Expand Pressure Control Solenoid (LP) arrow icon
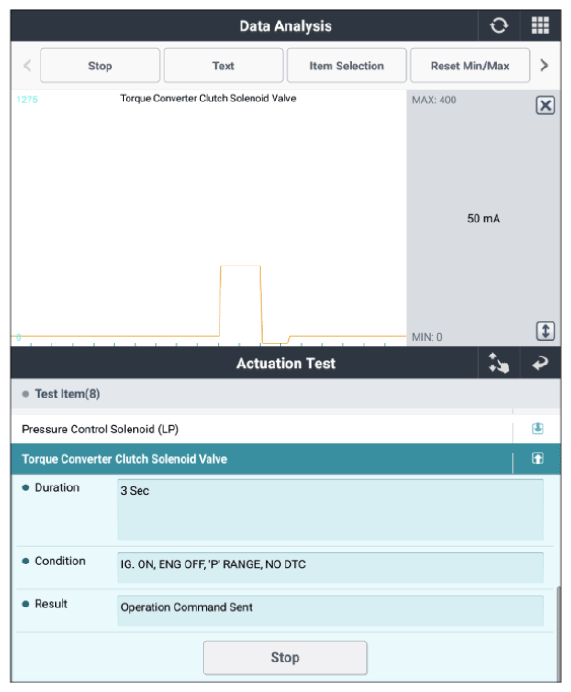571x692 pixels. tap(537, 429)
